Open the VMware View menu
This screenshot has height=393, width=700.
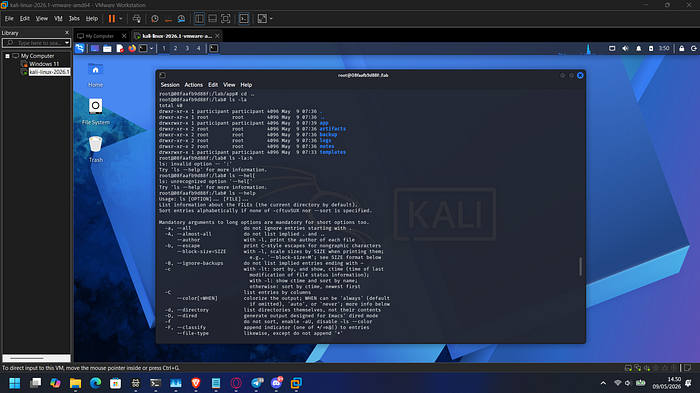(x=42, y=19)
